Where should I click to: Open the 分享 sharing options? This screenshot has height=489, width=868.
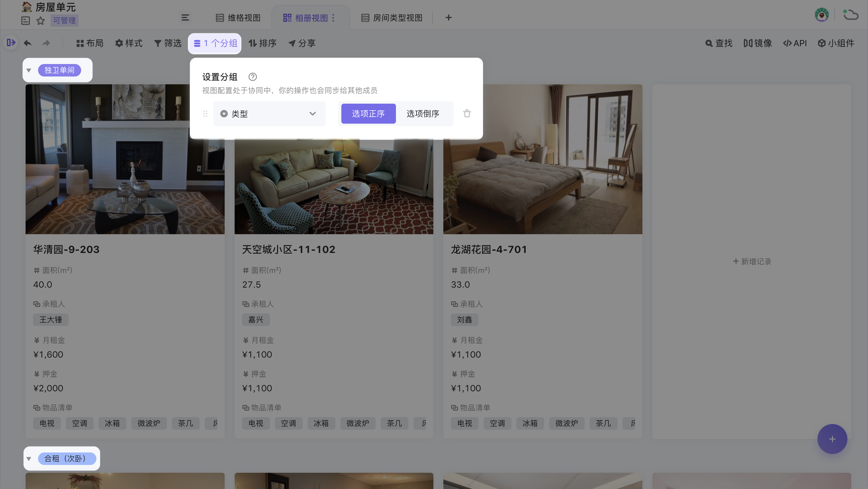(302, 43)
